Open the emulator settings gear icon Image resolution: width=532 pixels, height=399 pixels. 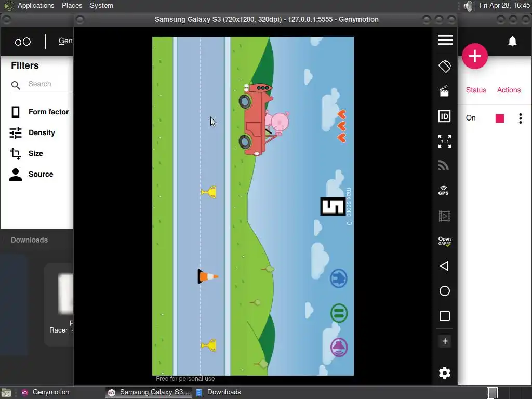coord(445,373)
